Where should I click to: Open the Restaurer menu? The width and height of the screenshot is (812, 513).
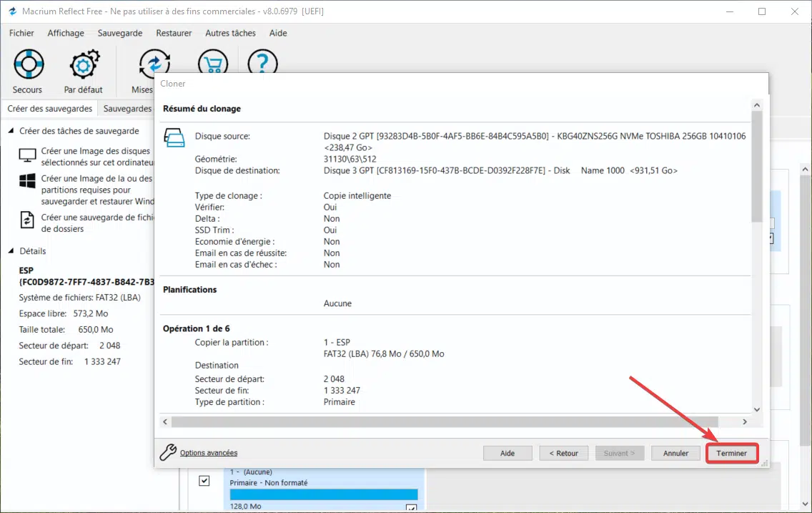(x=174, y=33)
